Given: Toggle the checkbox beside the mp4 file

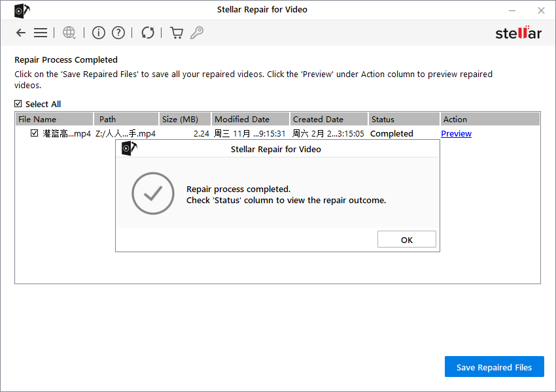Looking at the screenshot, I should (35, 133).
